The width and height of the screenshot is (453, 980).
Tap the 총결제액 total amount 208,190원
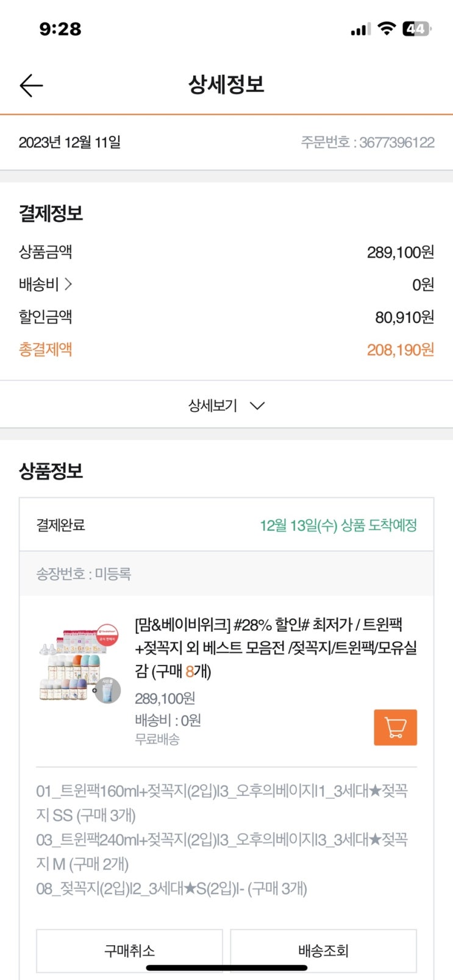click(x=400, y=350)
